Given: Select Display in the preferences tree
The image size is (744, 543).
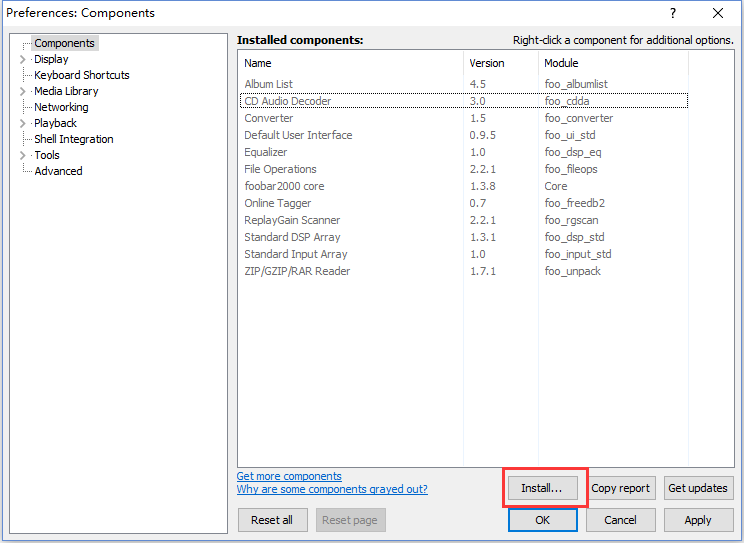Looking at the screenshot, I should 51,59.
